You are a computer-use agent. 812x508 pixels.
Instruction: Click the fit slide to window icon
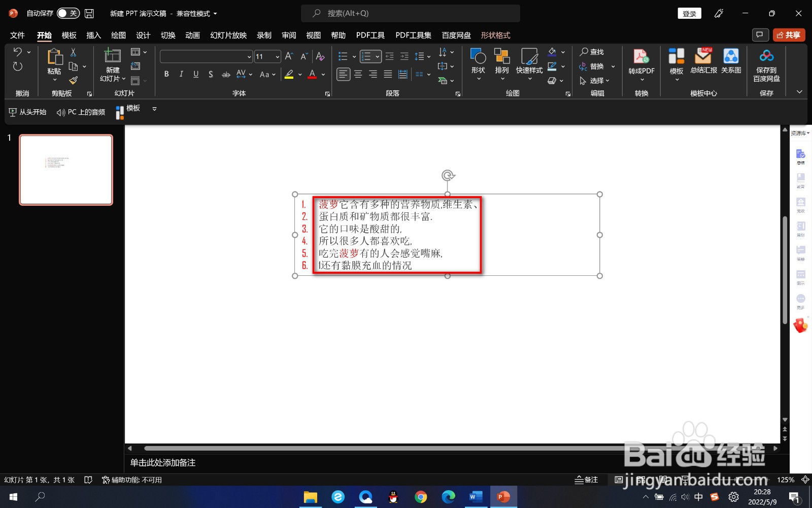tap(805, 480)
